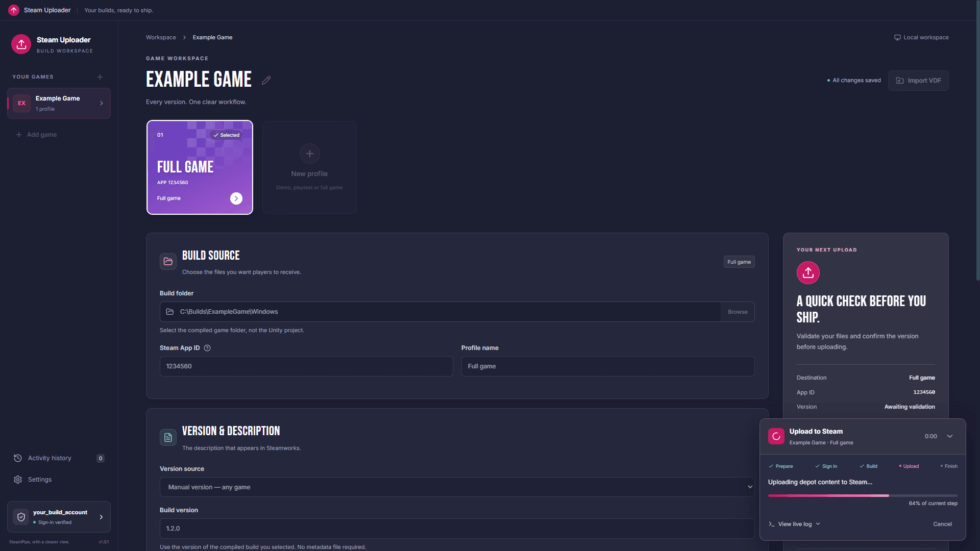Click the v1.0.1 version label
Screen dimensions: 980x551
[x=104, y=542]
